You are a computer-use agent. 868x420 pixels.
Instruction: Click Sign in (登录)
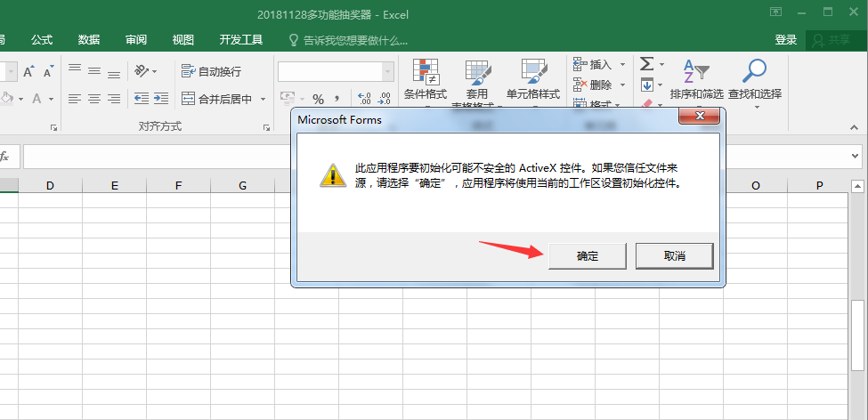[785, 40]
